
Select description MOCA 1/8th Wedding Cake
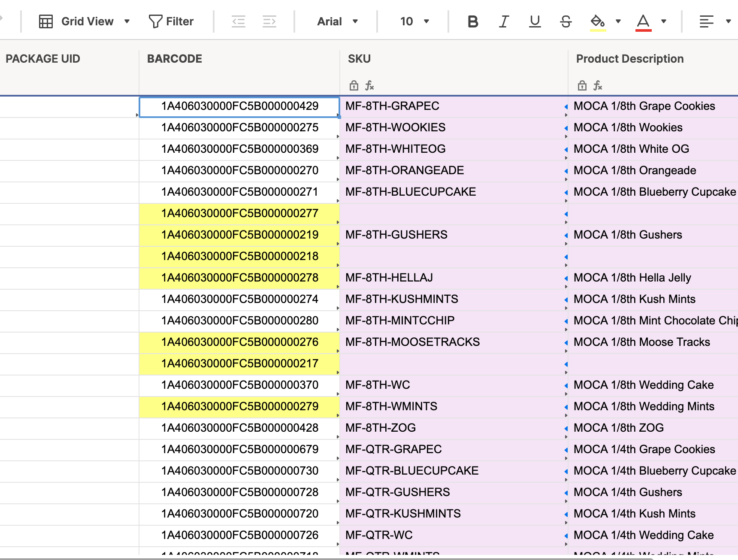click(653, 385)
